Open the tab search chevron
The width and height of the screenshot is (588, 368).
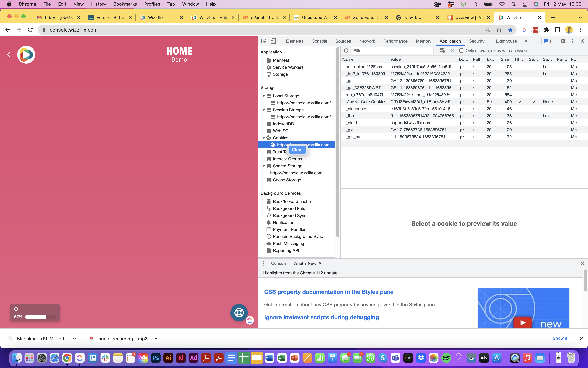pos(580,18)
